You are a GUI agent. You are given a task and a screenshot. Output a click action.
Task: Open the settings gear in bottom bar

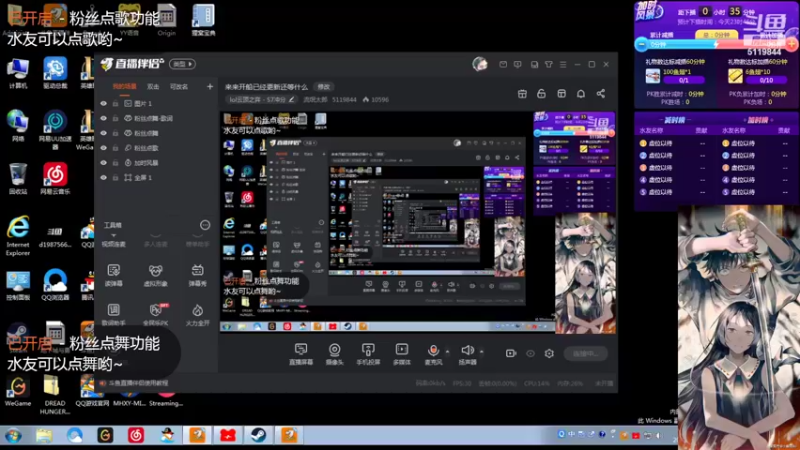pyautogui.click(x=549, y=354)
